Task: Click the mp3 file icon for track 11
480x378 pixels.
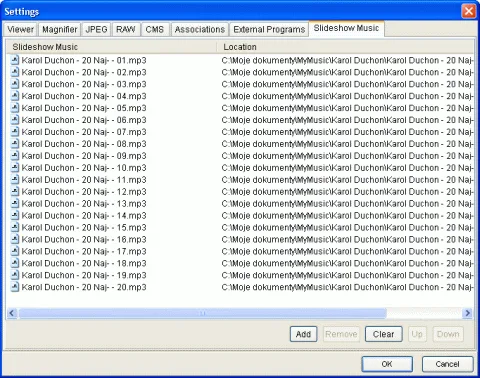Action: (x=15, y=180)
